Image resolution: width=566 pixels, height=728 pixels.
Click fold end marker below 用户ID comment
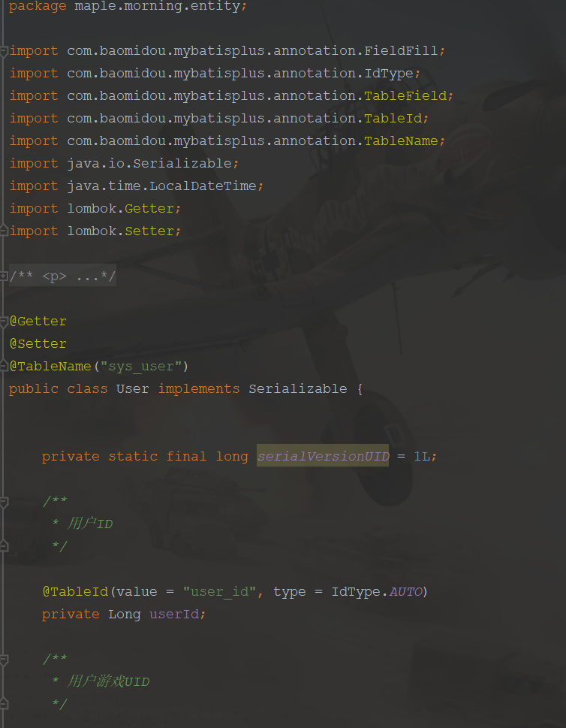click(x=4, y=546)
